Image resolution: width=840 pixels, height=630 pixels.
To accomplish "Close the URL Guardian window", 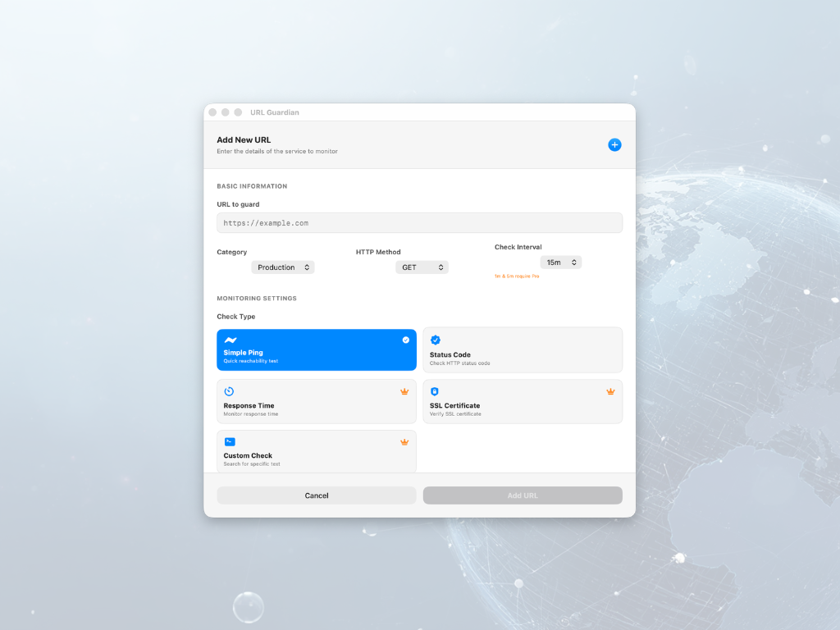I will pos(212,112).
